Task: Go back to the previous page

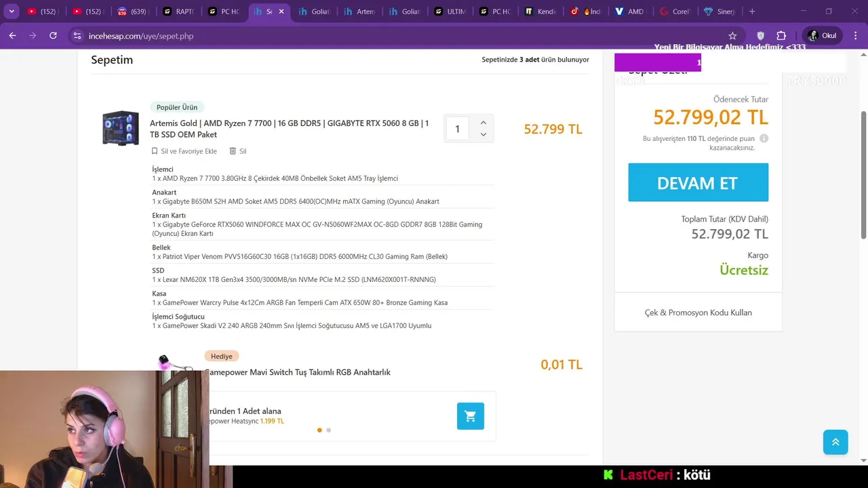Action: [12, 35]
